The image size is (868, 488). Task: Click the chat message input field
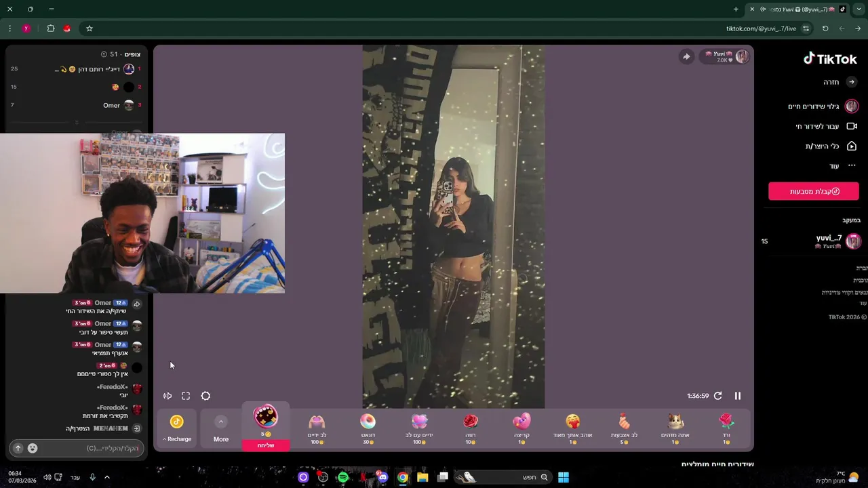tap(91, 448)
